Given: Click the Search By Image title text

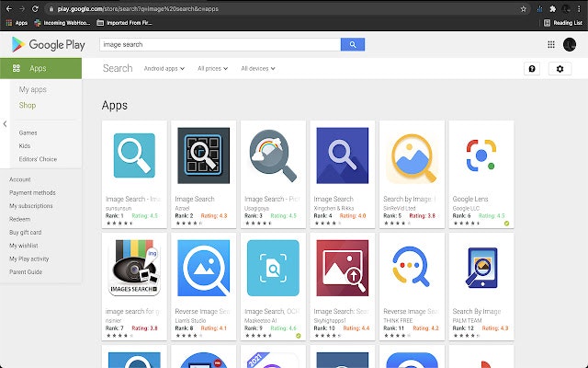Looking at the screenshot, I should pyautogui.click(x=477, y=311).
